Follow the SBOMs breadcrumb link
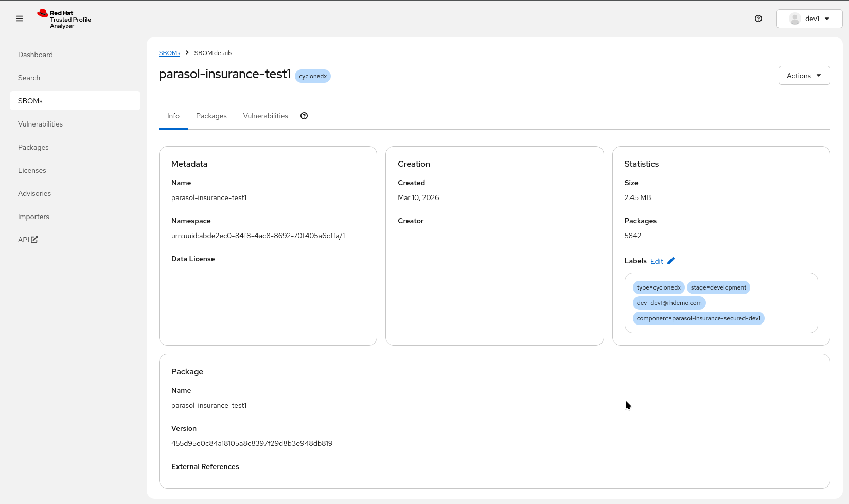Viewport: 849px width, 504px height. coord(169,52)
